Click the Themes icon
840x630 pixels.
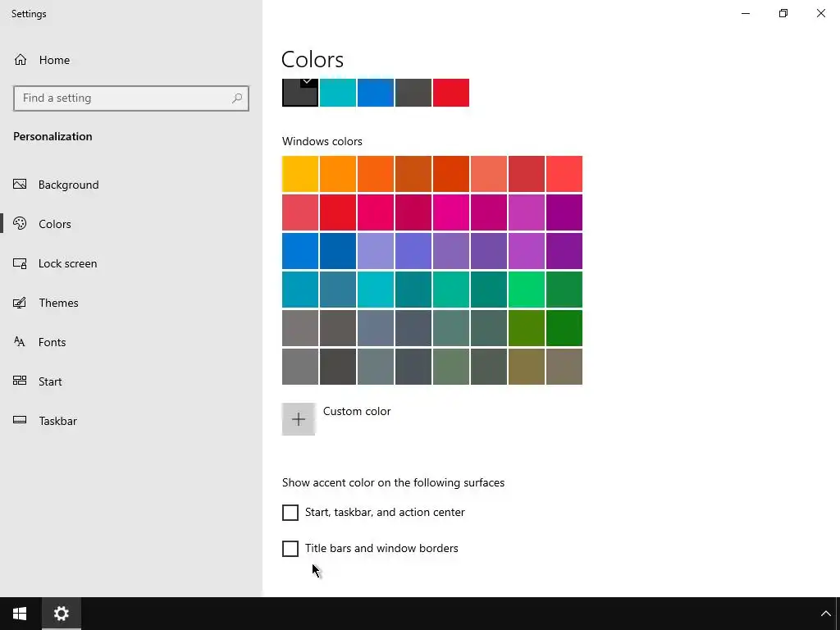pyautogui.click(x=21, y=303)
